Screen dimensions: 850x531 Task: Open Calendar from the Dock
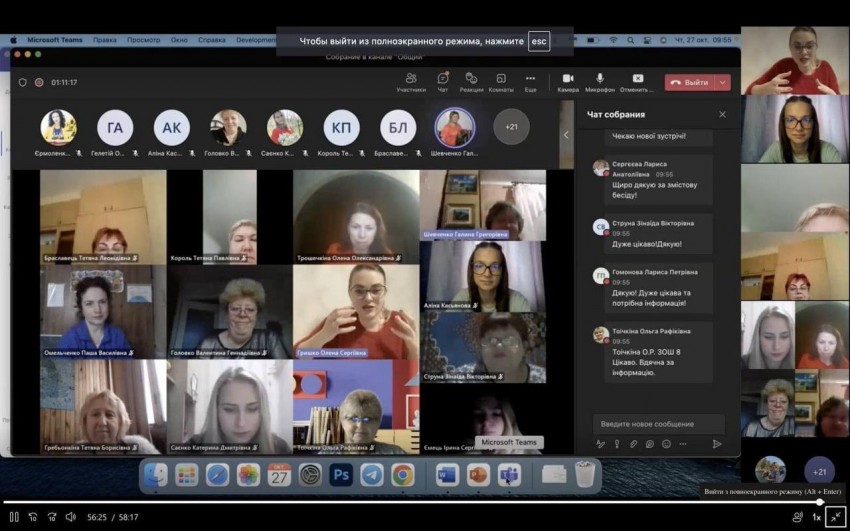point(279,475)
